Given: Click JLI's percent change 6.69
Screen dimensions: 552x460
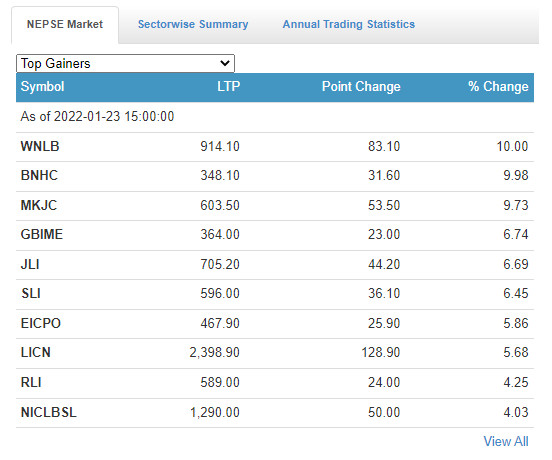Looking at the screenshot, I should (x=516, y=264).
